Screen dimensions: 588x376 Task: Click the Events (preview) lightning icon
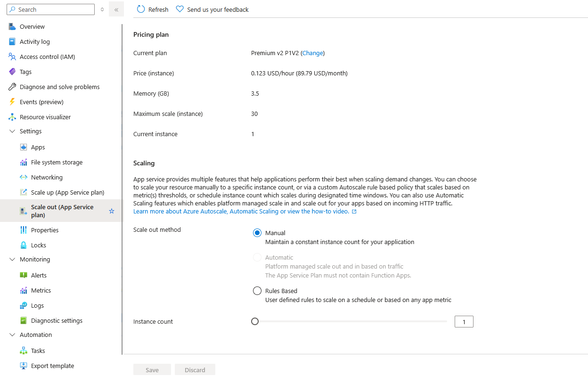pyautogui.click(x=12, y=102)
